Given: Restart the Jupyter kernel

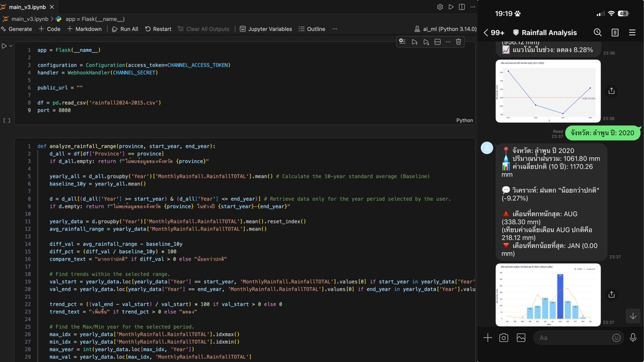Looking at the screenshot, I should pos(158,29).
